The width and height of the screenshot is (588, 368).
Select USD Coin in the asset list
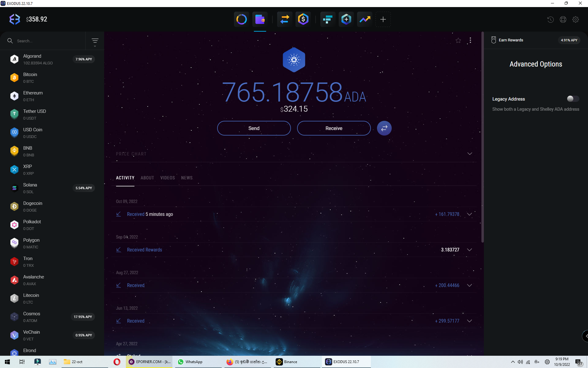[x=52, y=133]
